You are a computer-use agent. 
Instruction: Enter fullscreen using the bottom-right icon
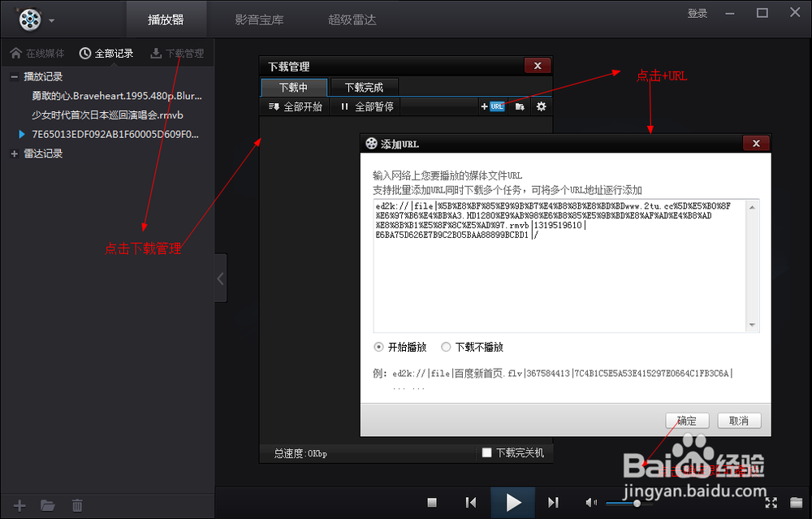click(771, 502)
